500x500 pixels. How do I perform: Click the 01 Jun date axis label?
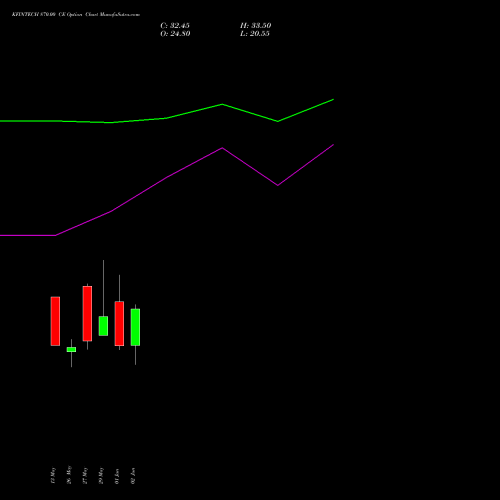coord(117,476)
